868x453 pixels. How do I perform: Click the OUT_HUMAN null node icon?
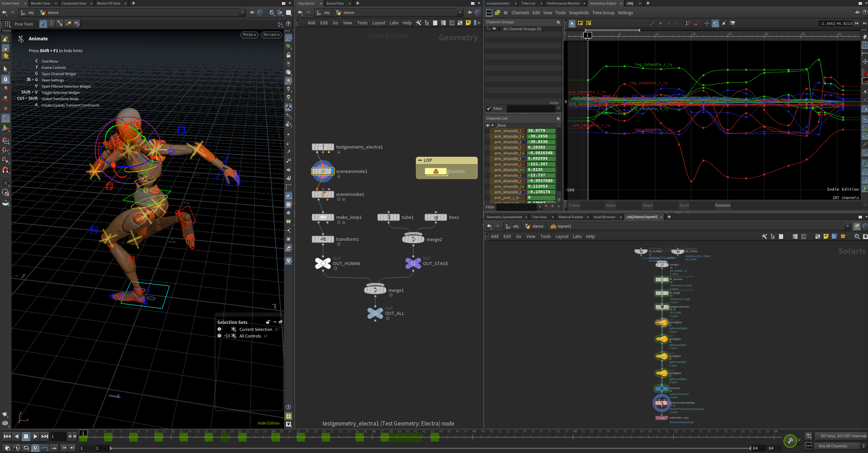(x=323, y=263)
